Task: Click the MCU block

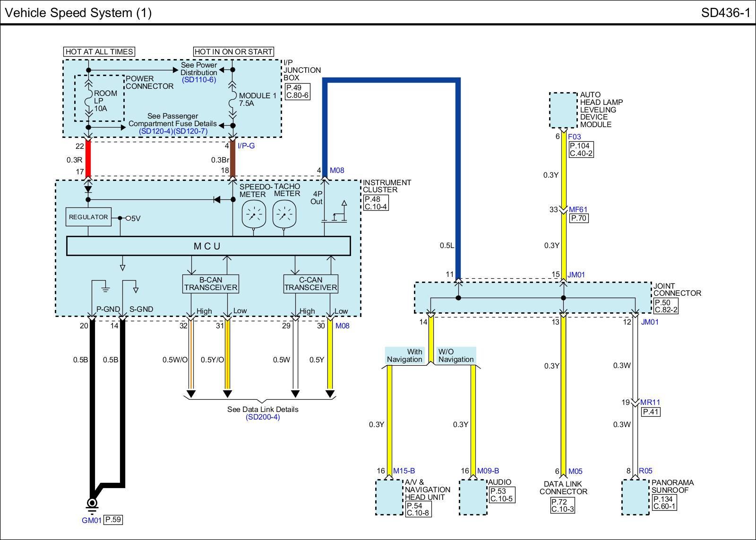Action: tap(208, 246)
